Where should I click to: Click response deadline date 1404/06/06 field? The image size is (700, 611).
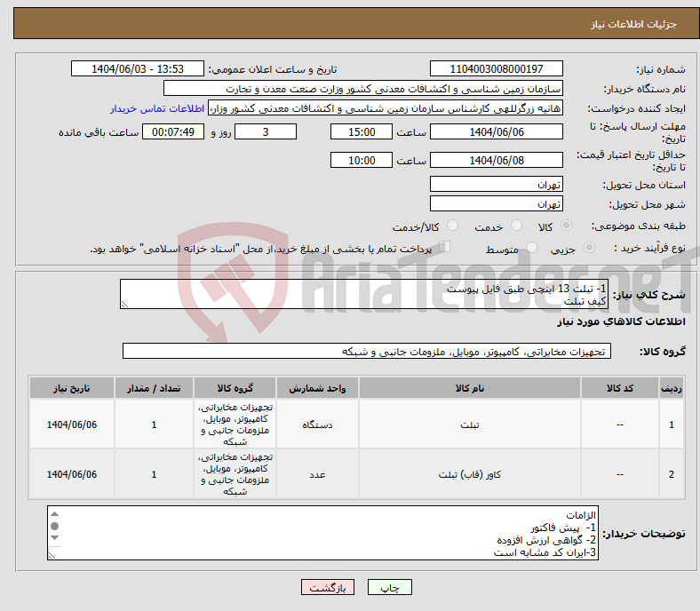(x=496, y=131)
